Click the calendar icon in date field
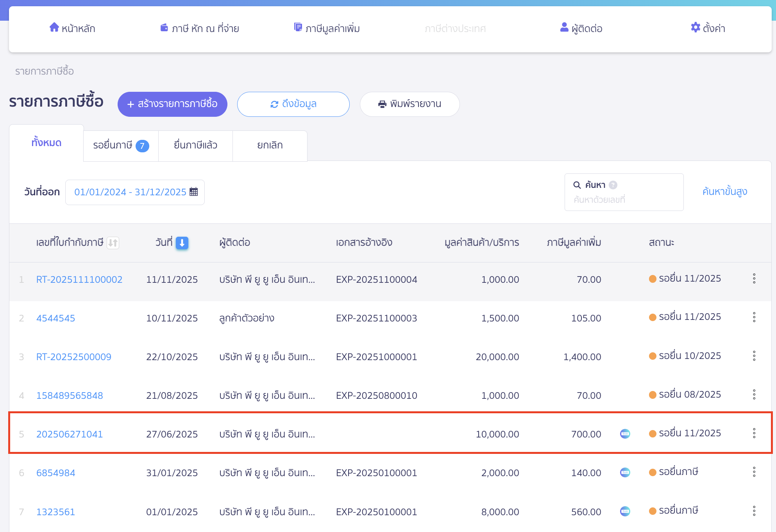 tap(194, 192)
